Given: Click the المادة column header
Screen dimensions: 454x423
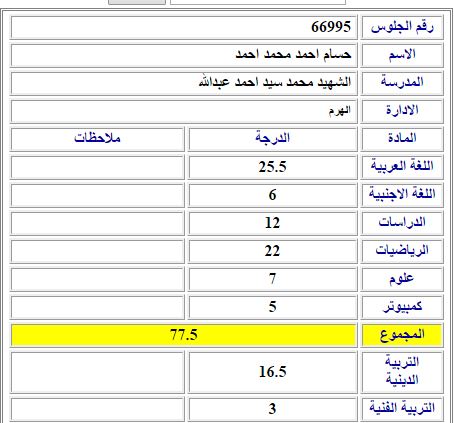Looking at the screenshot, I should tap(402, 139).
